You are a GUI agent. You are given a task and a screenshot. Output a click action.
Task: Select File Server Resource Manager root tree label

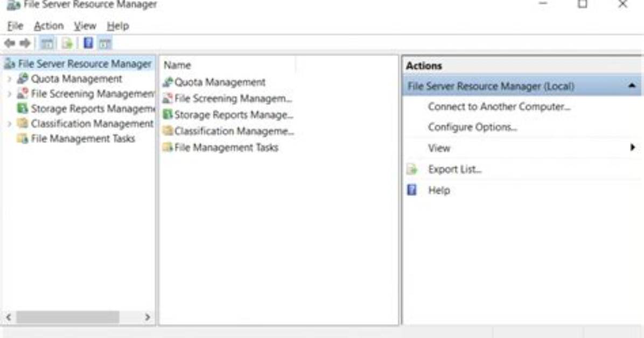85,64
